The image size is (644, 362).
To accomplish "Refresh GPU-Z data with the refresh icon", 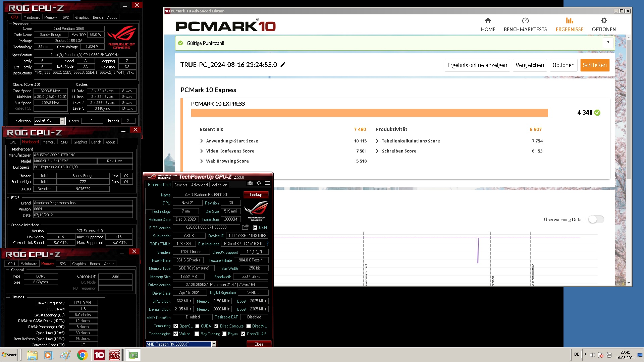I will (x=259, y=183).
